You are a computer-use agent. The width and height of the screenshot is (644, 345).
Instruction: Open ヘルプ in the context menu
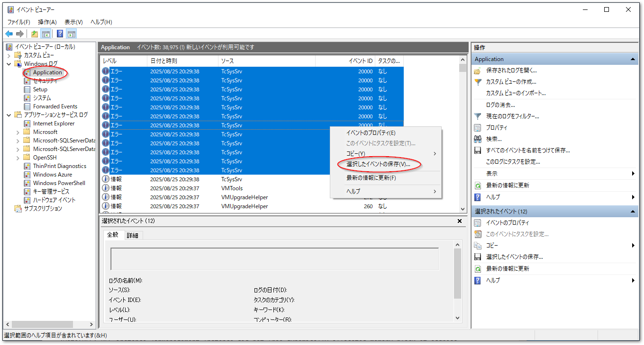click(386, 191)
